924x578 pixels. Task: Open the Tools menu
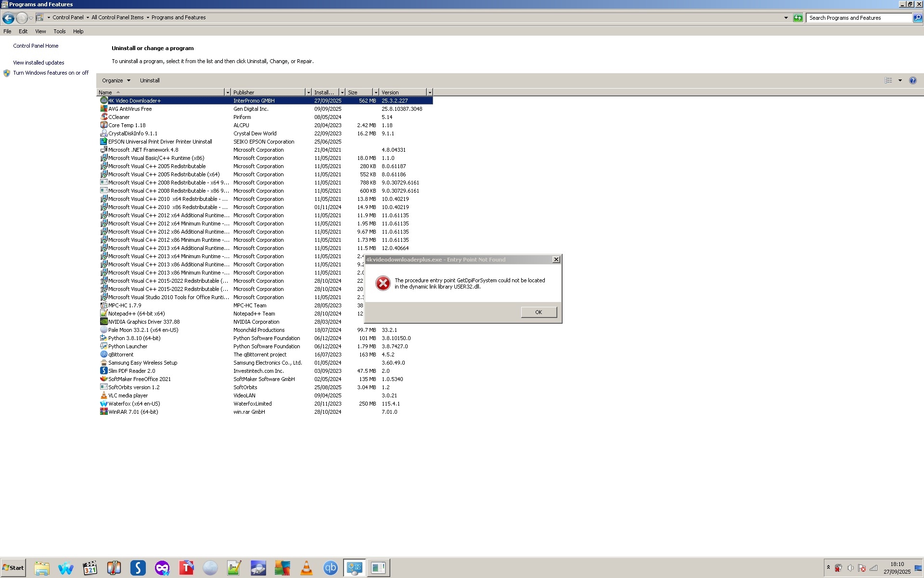[x=60, y=31]
